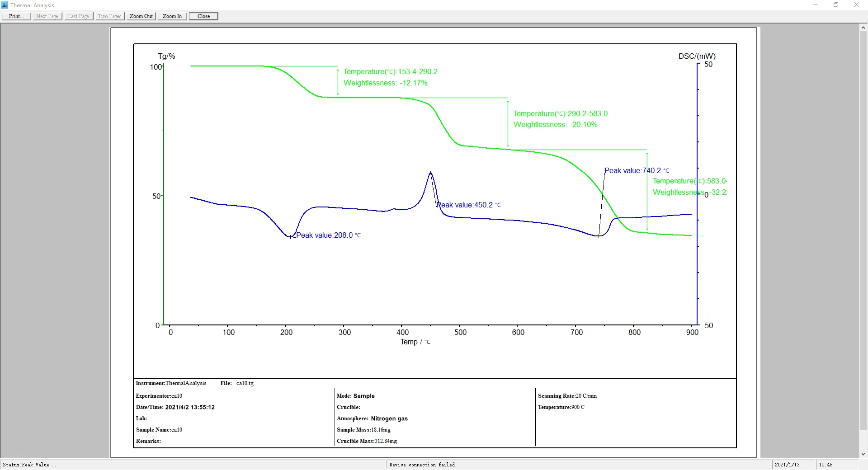
Task: Jump to Last Page in preview
Action: tap(78, 16)
